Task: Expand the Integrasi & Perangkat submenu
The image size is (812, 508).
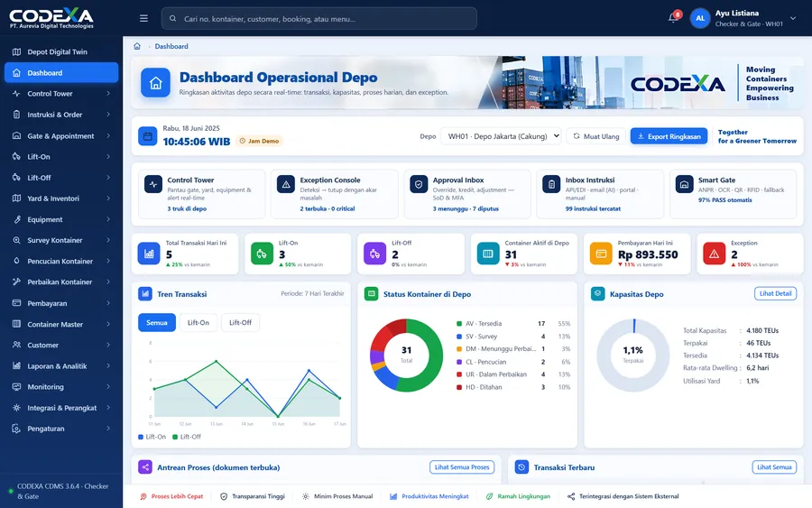Action: coord(108,408)
